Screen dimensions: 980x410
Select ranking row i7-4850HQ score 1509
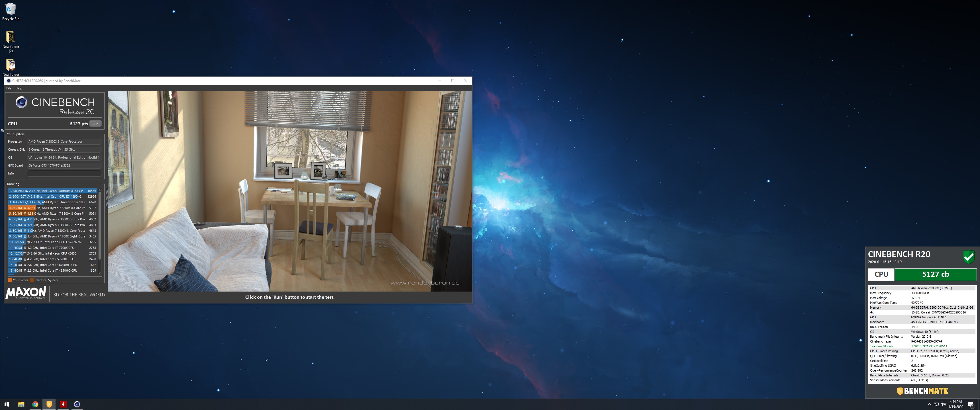click(52, 271)
